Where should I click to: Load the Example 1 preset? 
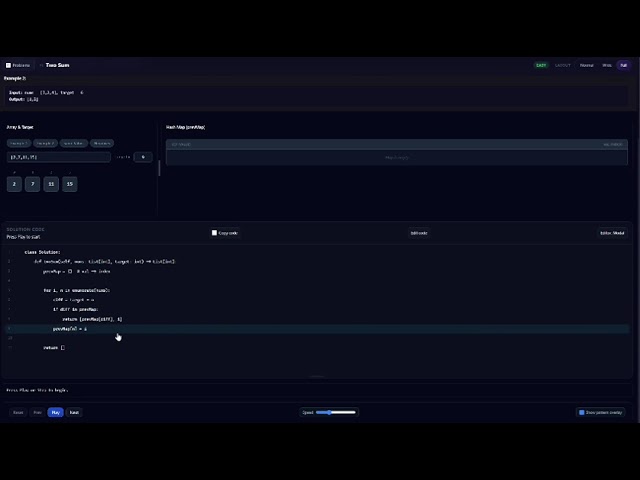tap(19, 143)
